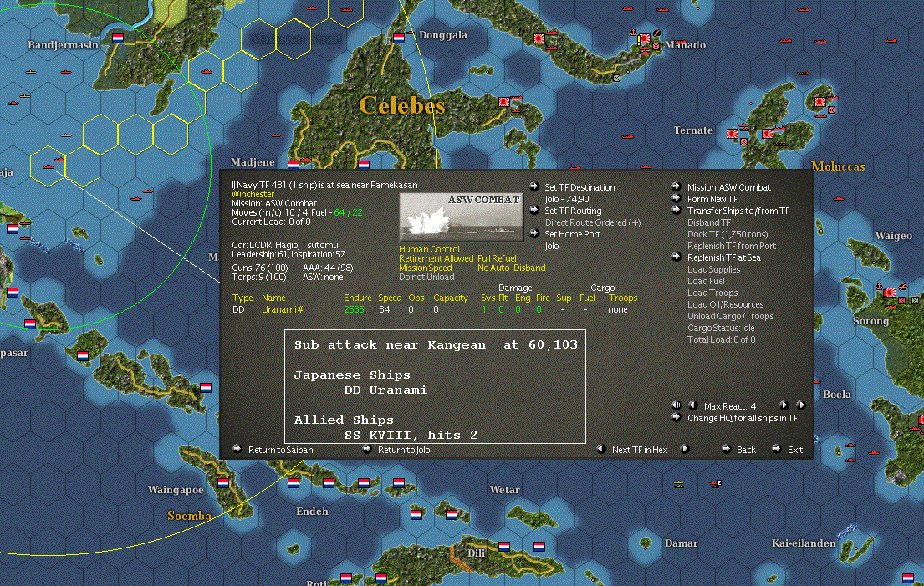Click the endurance value 2585
The height and width of the screenshot is (586, 924).
(x=355, y=310)
